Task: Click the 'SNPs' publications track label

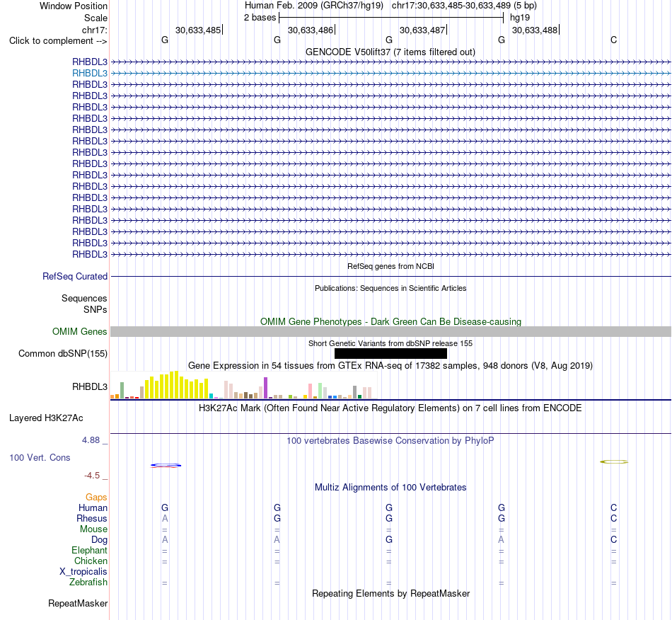Action: [x=95, y=309]
